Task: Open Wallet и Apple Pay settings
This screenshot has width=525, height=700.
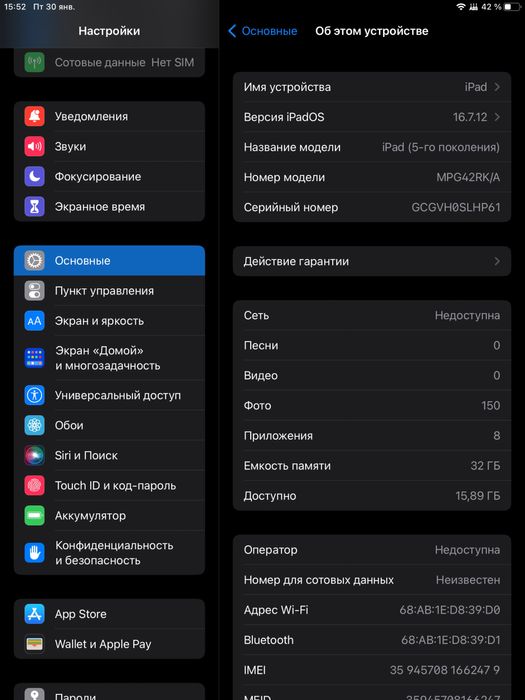Action: tap(109, 644)
